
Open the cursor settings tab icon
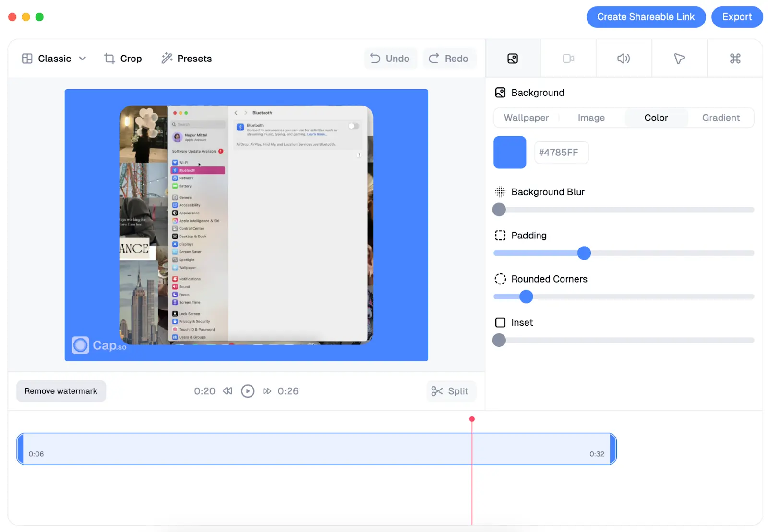click(x=679, y=59)
